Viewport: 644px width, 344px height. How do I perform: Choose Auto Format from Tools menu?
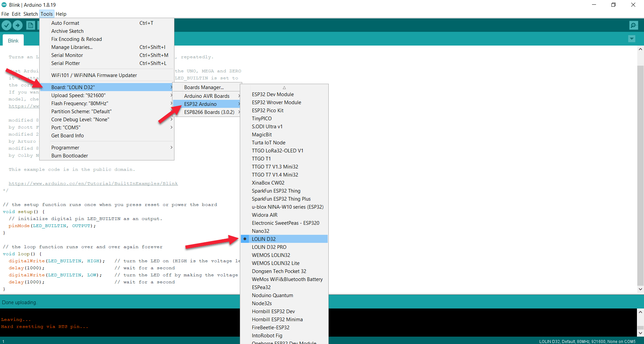pyautogui.click(x=107, y=23)
